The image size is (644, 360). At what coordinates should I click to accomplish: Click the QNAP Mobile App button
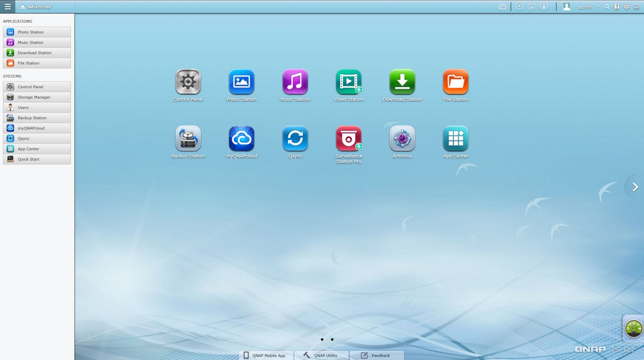(266, 355)
